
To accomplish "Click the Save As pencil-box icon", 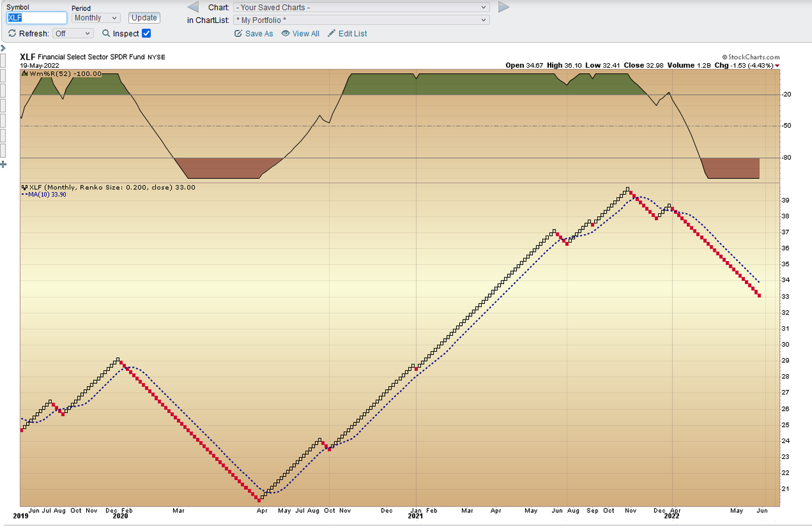I will tap(238, 34).
